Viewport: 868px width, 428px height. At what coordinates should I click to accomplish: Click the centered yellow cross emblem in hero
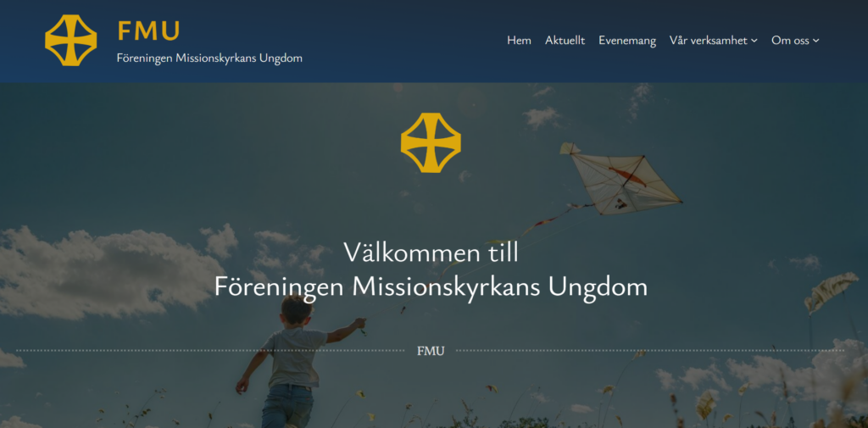click(x=431, y=143)
